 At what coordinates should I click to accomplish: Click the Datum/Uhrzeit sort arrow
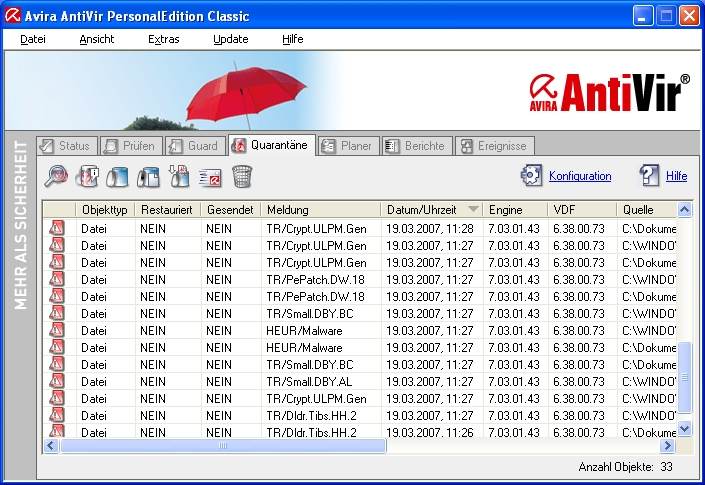(x=473, y=209)
